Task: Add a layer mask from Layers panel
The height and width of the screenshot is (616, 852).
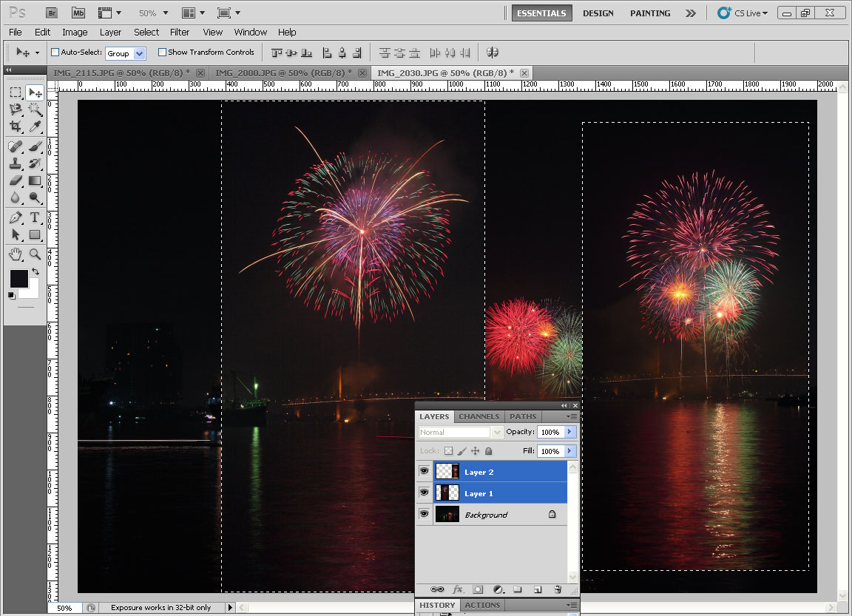Action: [478, 589]
